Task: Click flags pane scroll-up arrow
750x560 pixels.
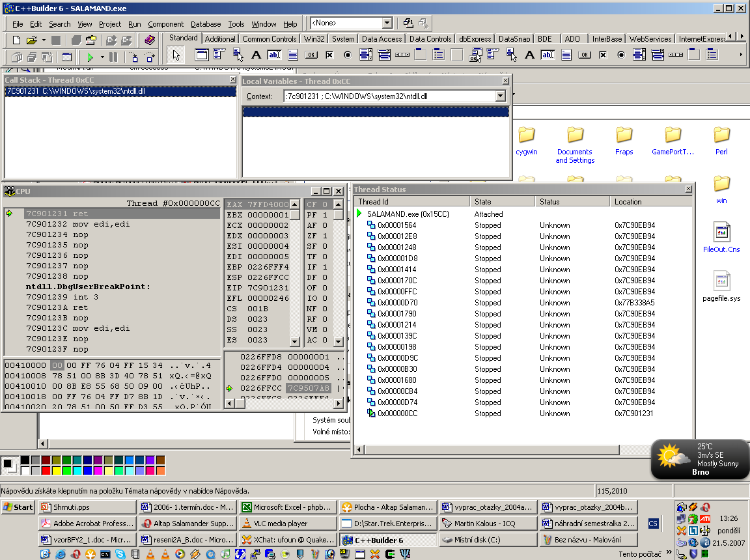Action: tap(339, 204)
